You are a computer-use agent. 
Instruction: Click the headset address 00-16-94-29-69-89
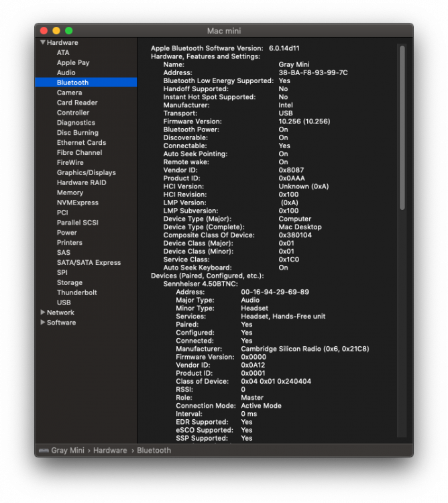pyautogui.click(x=275, y=292)
